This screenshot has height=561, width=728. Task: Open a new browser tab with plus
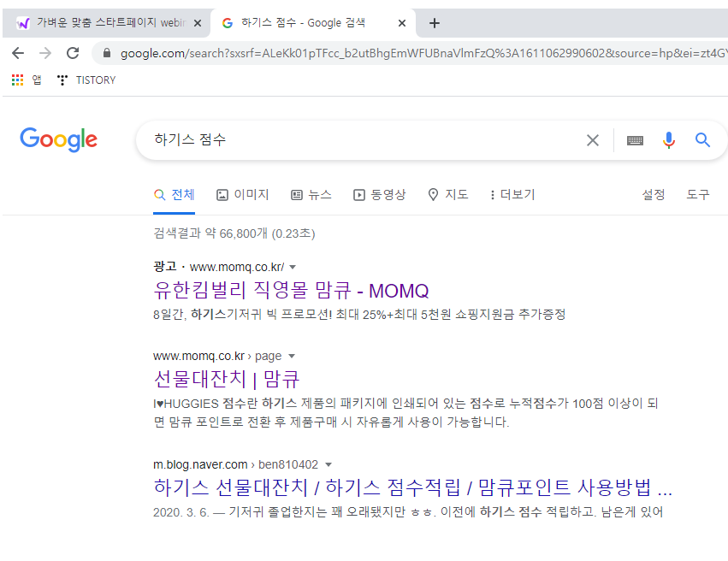coord(434,23)
